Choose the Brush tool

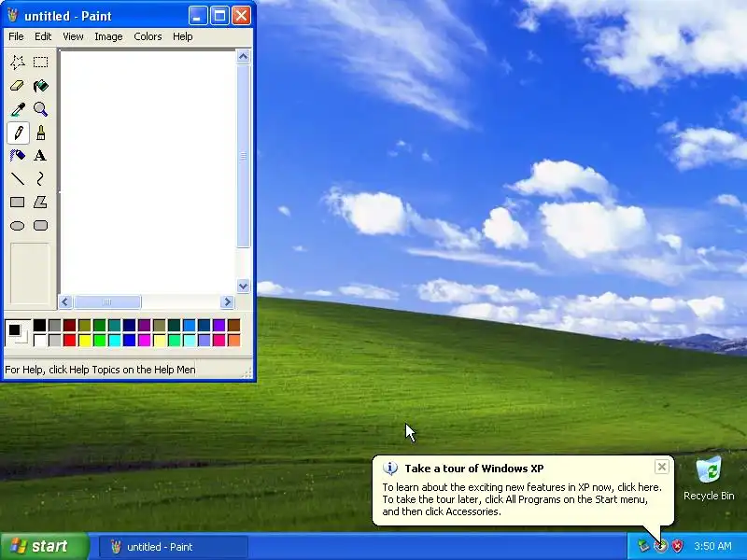coord(40,133)
